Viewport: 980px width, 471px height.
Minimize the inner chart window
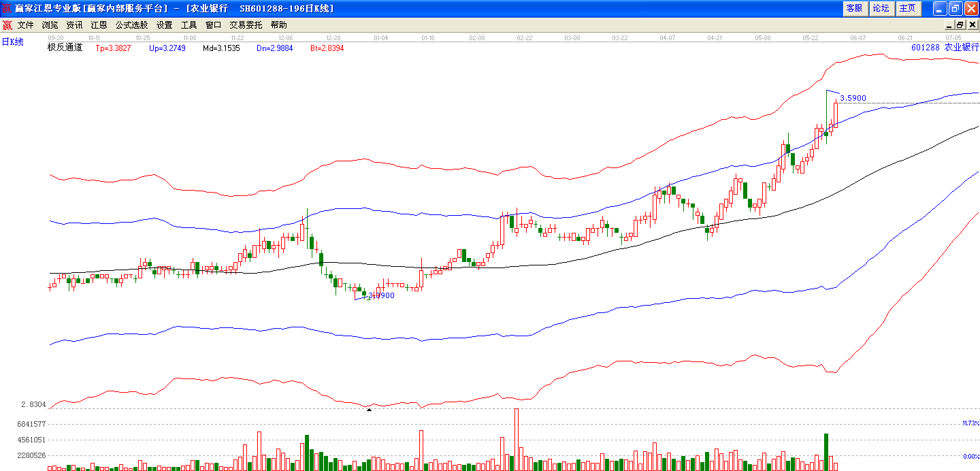949,25
